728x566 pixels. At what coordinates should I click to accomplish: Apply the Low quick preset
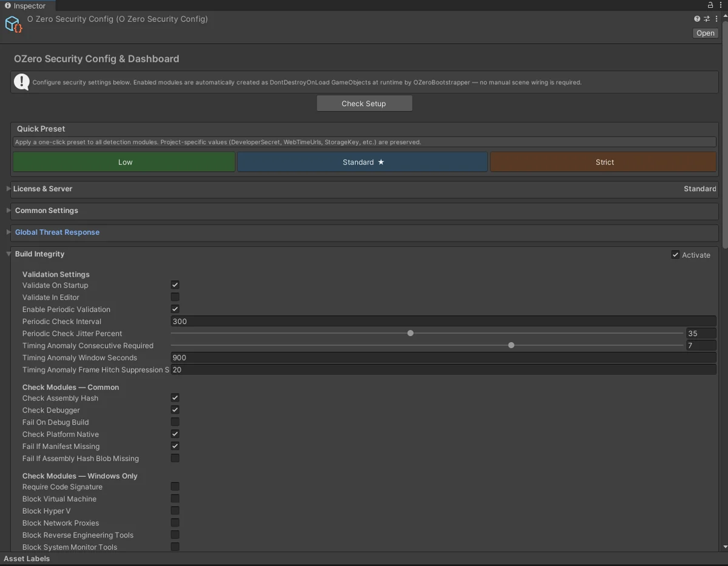point(124,162)
